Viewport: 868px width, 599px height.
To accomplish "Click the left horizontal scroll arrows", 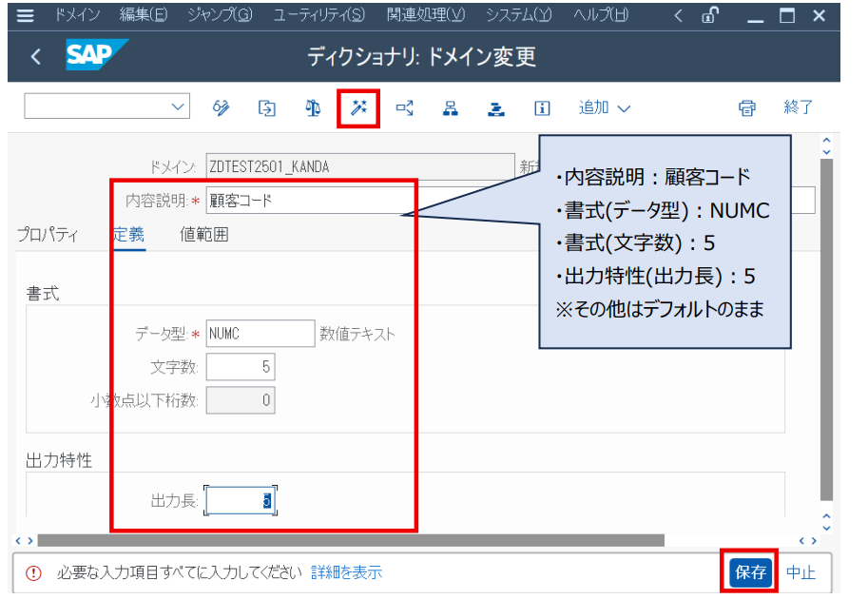I will point(25,540).
